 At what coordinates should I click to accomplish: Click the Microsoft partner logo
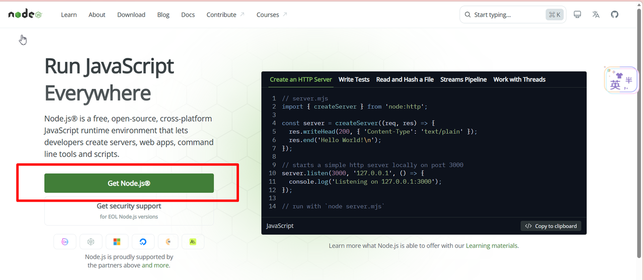pos(117,242)
